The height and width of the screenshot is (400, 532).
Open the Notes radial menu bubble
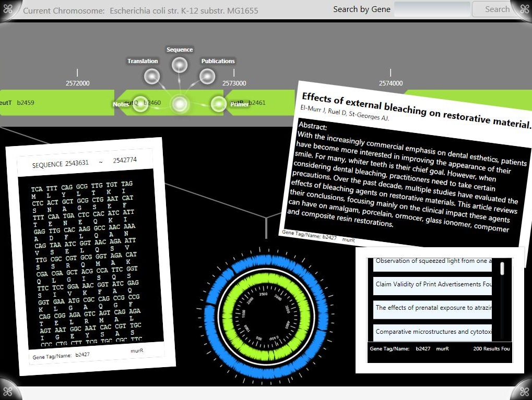[x=140, y=104]
